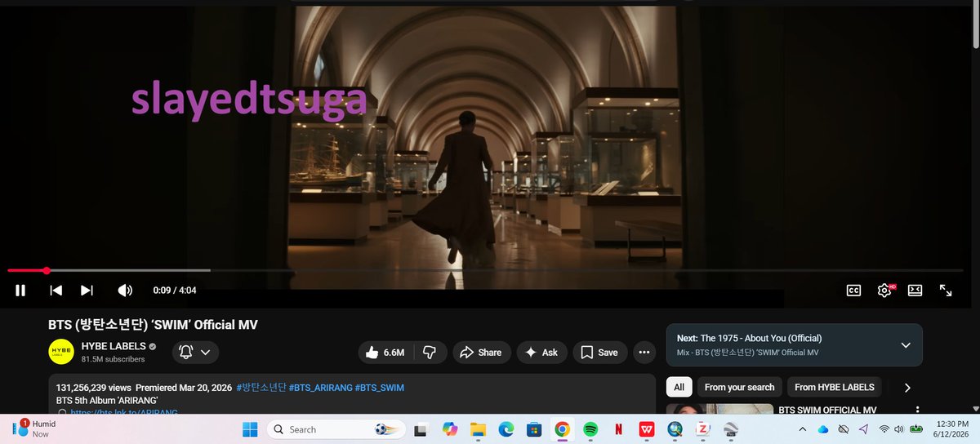
Task: Open the clock and date 12:30 PM
Action: [951, 429]
